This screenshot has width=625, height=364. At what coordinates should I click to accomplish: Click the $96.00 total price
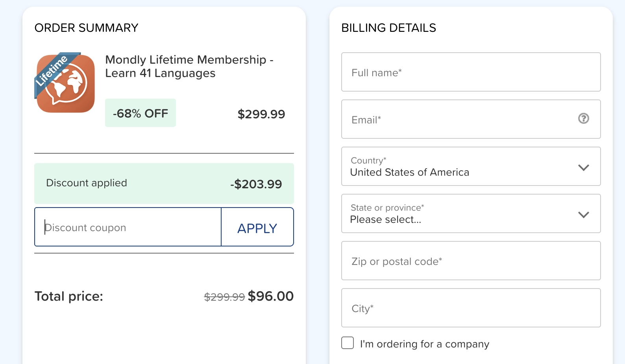(271, 296)
